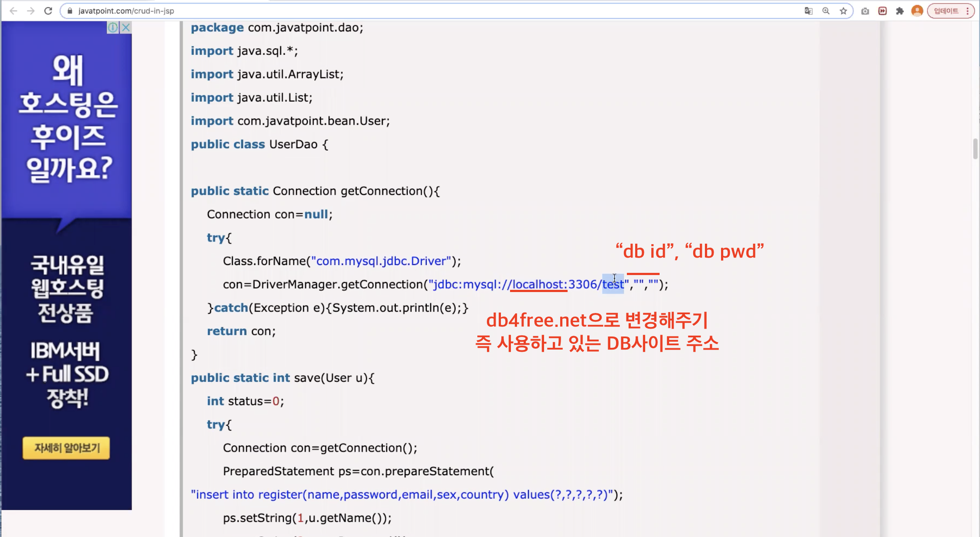Bookmark this page with star icon
This screenshot has height=537, width=980.
pyautogui.click(x=843, y=11)
